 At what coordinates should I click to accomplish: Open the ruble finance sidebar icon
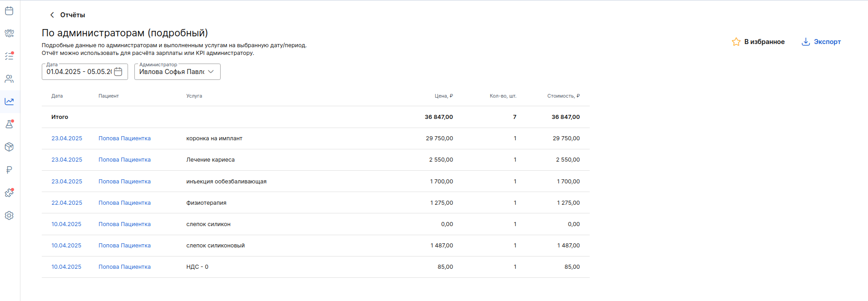pos(9,170)
